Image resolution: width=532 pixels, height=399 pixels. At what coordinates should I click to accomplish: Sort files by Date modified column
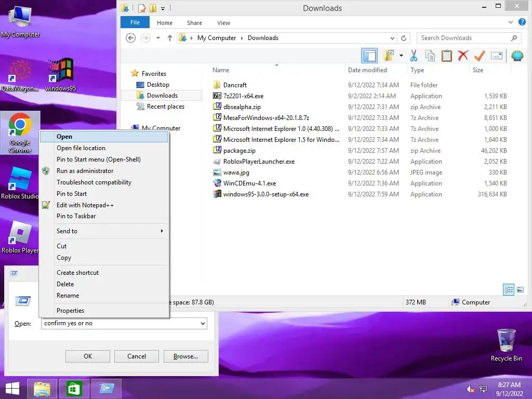tap(367, 70)
